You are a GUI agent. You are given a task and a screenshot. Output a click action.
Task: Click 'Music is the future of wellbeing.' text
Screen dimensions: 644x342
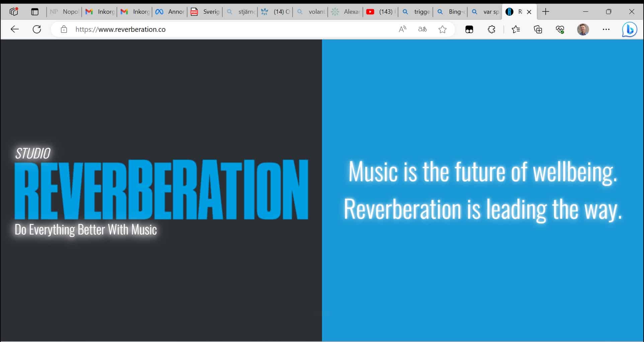coord(483,172)
